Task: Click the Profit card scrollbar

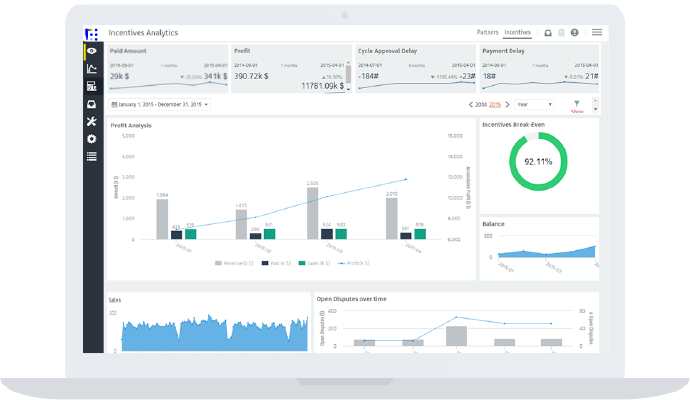Action: click(348, 74)
